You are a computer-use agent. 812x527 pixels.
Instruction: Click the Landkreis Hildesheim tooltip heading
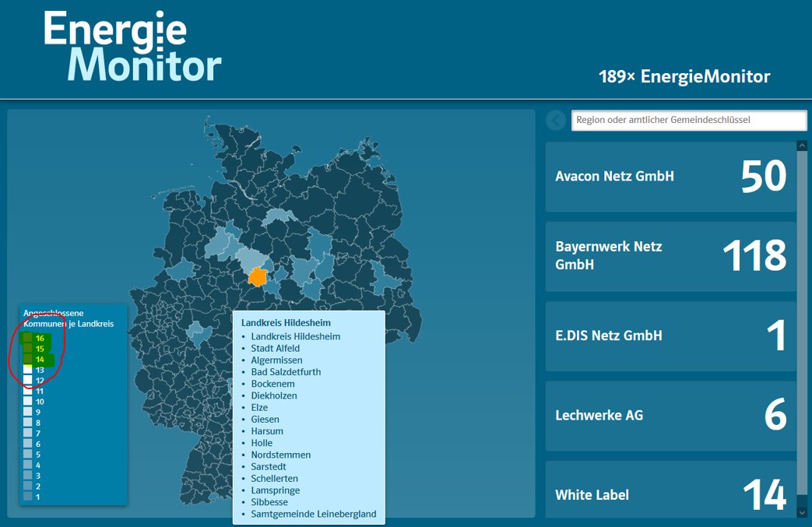click(286, 322)
